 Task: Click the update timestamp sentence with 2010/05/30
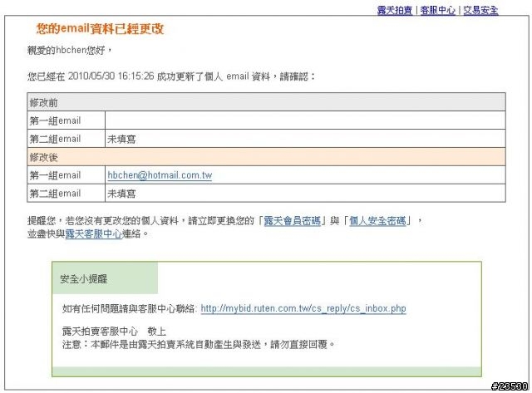click(x=171, y=76)
